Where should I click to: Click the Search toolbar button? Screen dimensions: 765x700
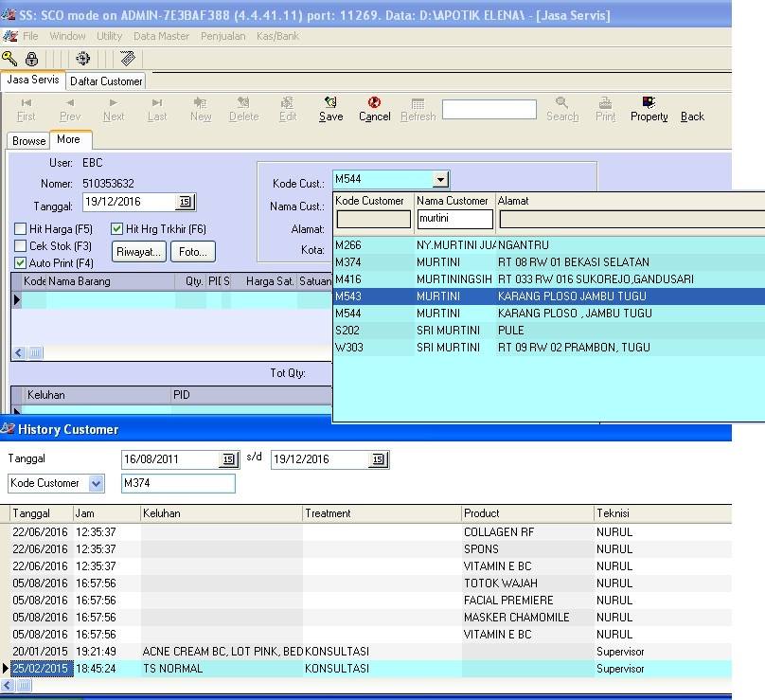(x=562, y=110)
